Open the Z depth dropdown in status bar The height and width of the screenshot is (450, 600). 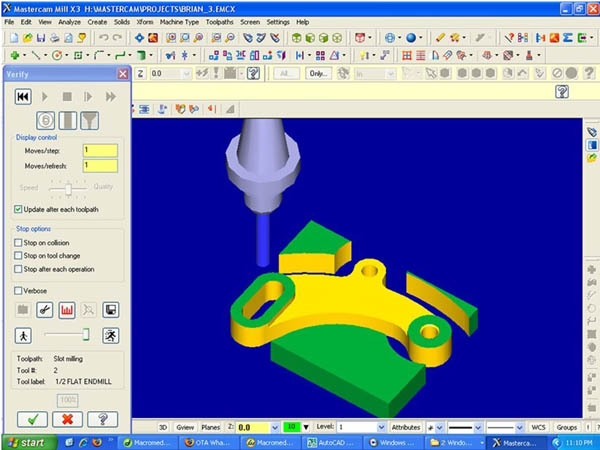click(274, 427)
